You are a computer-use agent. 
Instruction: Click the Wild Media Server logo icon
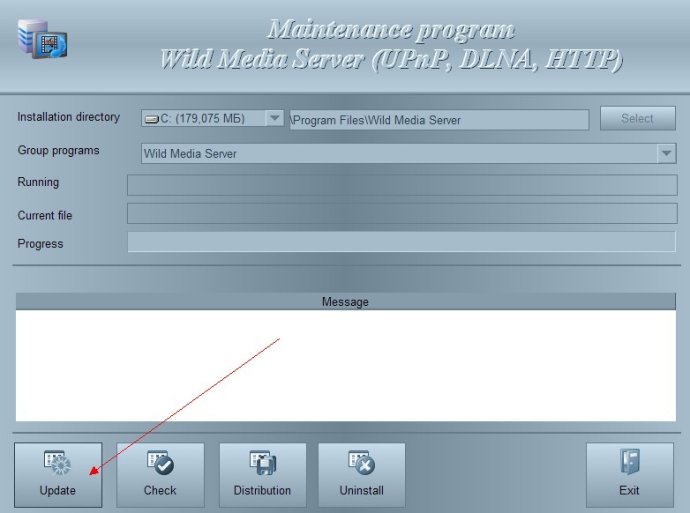[42, 40]
